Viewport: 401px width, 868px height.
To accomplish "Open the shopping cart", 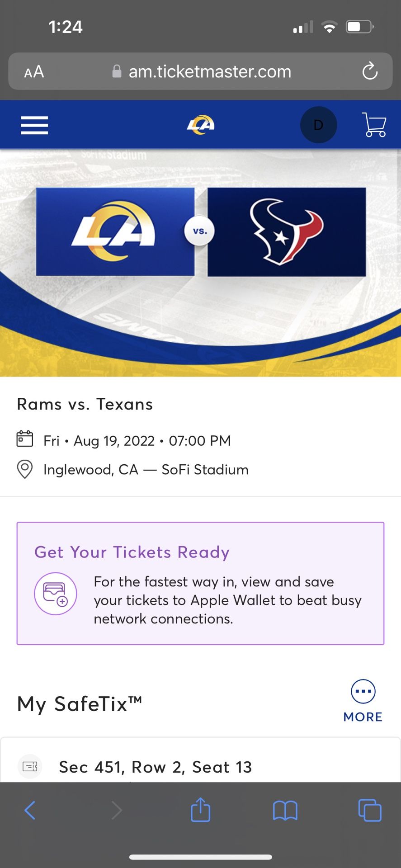I will pos(374,125).
